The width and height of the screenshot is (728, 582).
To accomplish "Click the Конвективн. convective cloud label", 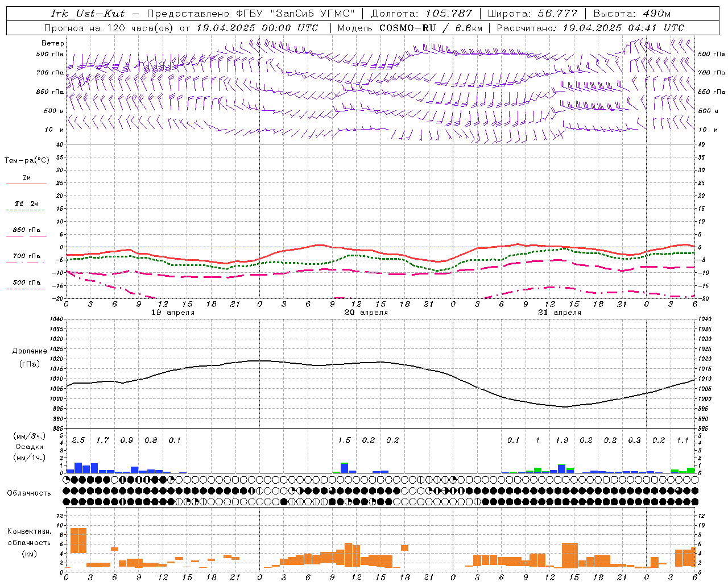I will [x=30, y=531].
